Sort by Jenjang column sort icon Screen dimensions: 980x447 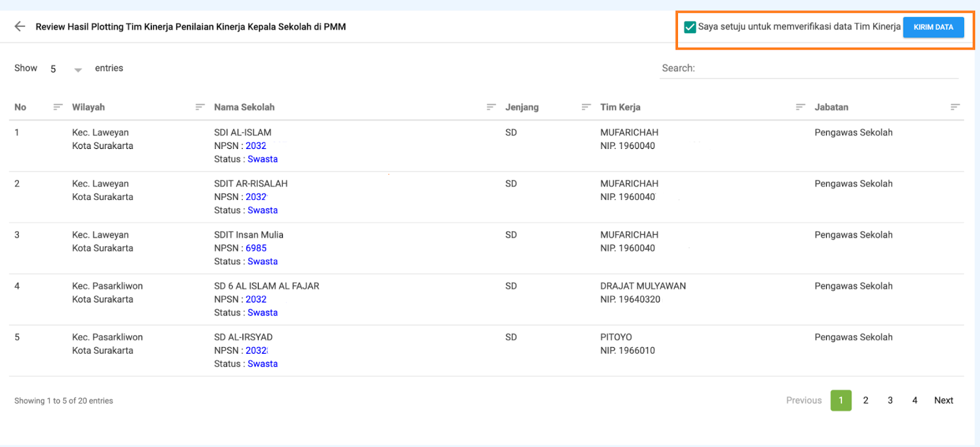point(586,107)
